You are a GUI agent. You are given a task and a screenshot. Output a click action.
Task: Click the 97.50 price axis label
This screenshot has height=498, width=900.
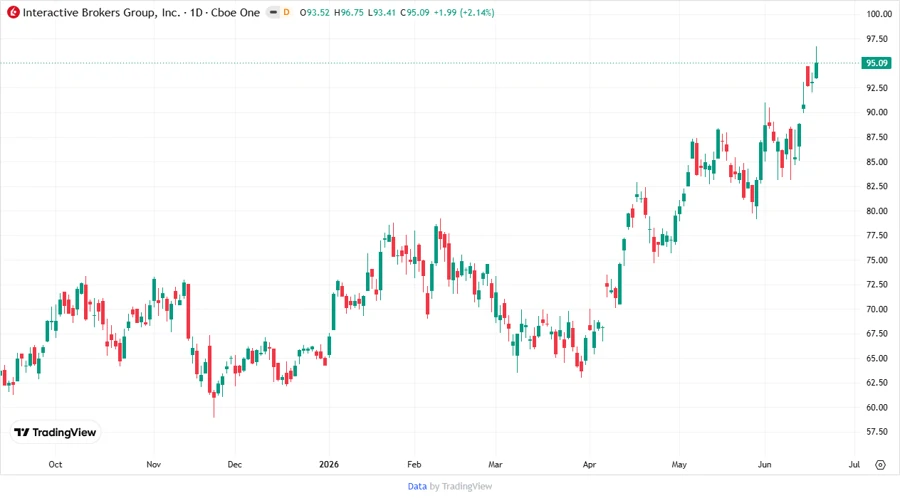pos(877,39)
